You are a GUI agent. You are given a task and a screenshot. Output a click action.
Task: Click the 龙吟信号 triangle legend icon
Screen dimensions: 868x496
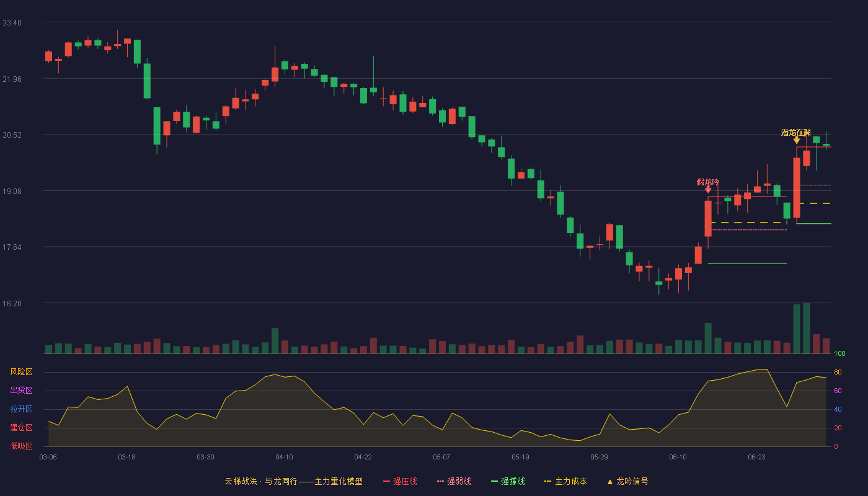(609, 482)
